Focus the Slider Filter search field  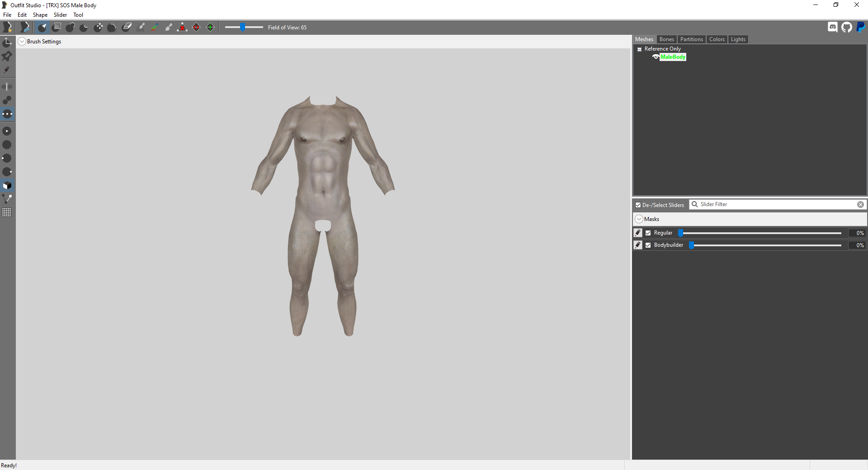tap(777, 205)
